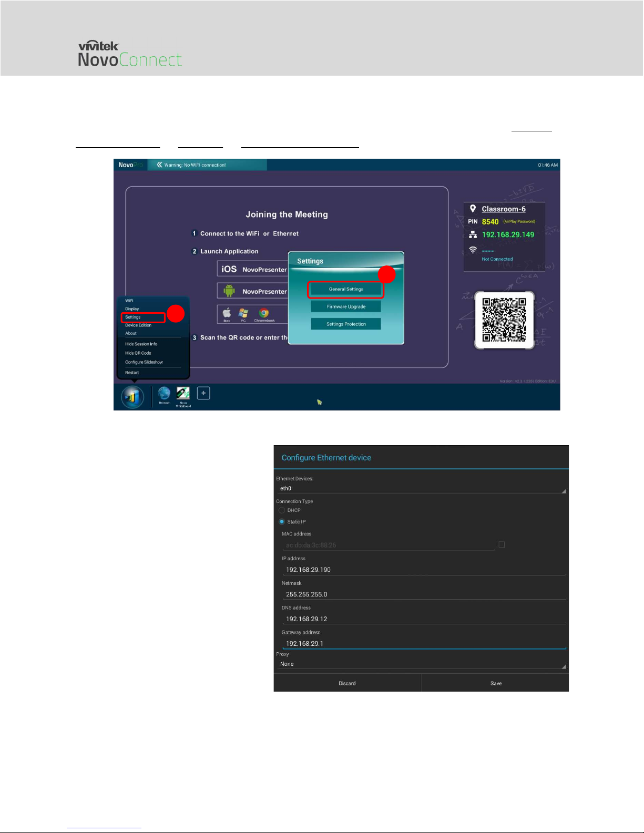
Task: Click the NovoPro label in top bar
Action: (x=130, y=164)
